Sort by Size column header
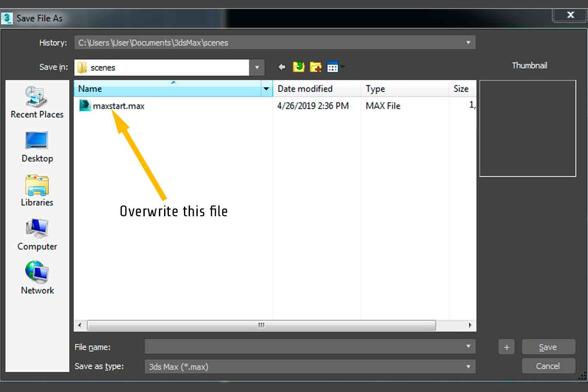Screen dimensions: 588x392 (x=462, y=89)
